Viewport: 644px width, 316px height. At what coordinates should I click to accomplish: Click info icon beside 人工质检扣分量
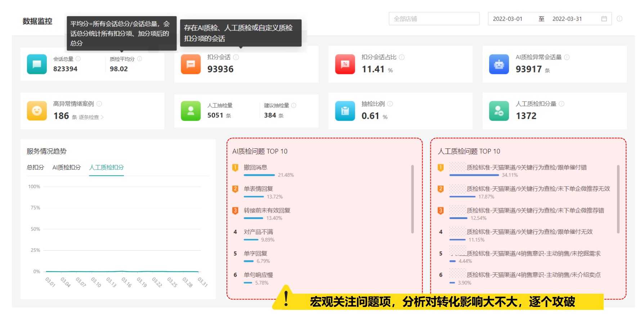tap(562, 104)
